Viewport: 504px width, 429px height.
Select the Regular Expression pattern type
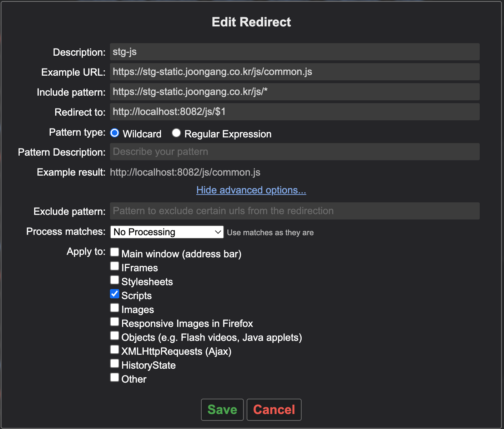tap(176, 133)
